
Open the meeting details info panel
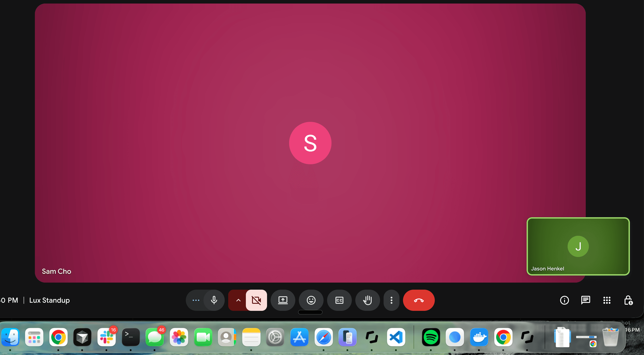pos(564,300)
